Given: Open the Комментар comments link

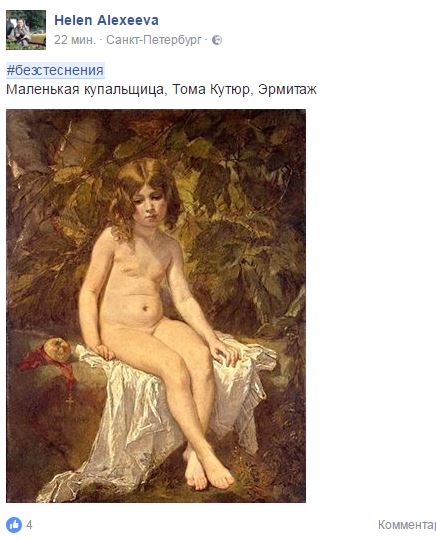Looking at the screenshot, I should tap(407, 525).
